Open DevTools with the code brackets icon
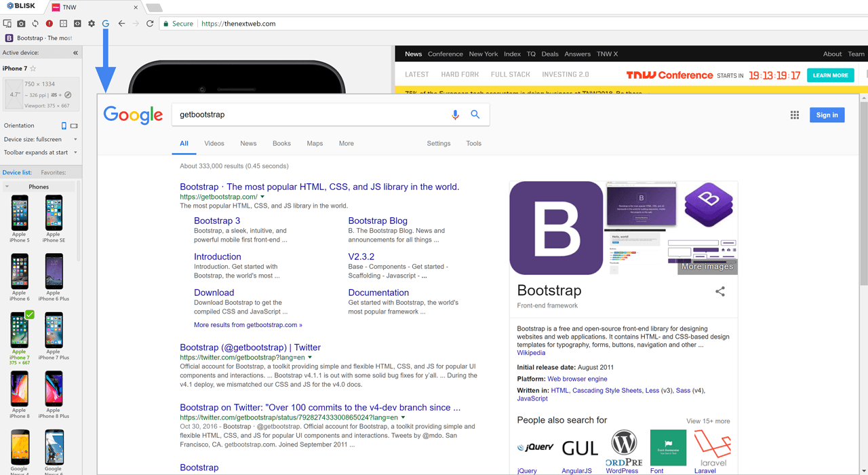 coord(77,22)
